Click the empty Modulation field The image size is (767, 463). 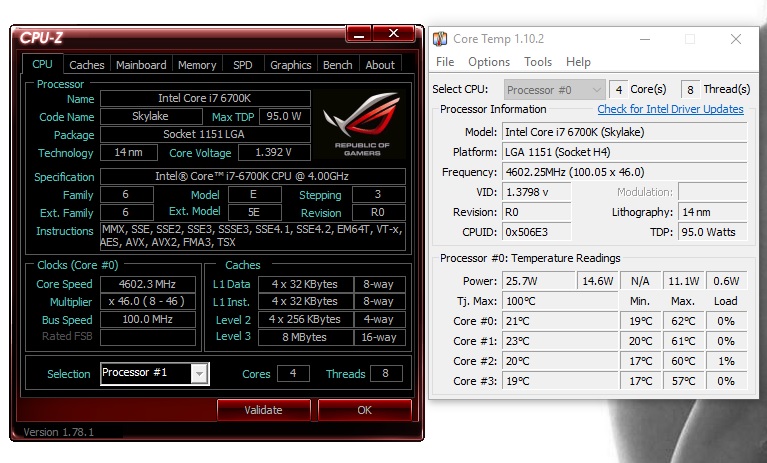[x=713, y=192]
